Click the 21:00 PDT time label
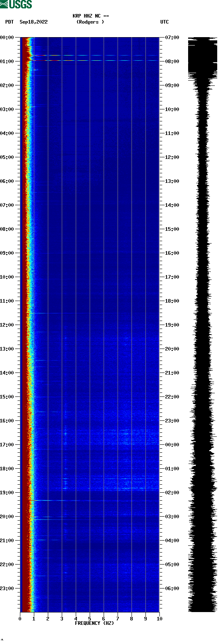Screen dimensions: 220x644 point(7,541)
